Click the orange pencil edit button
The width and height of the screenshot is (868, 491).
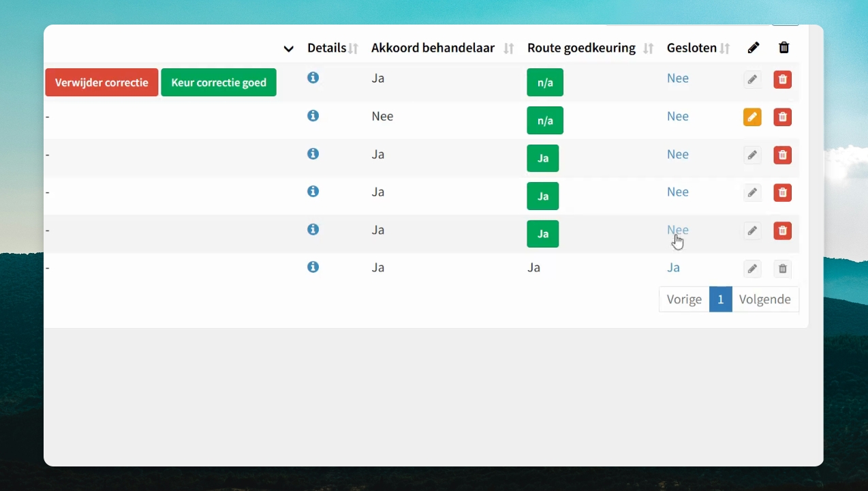click(752, 117)
